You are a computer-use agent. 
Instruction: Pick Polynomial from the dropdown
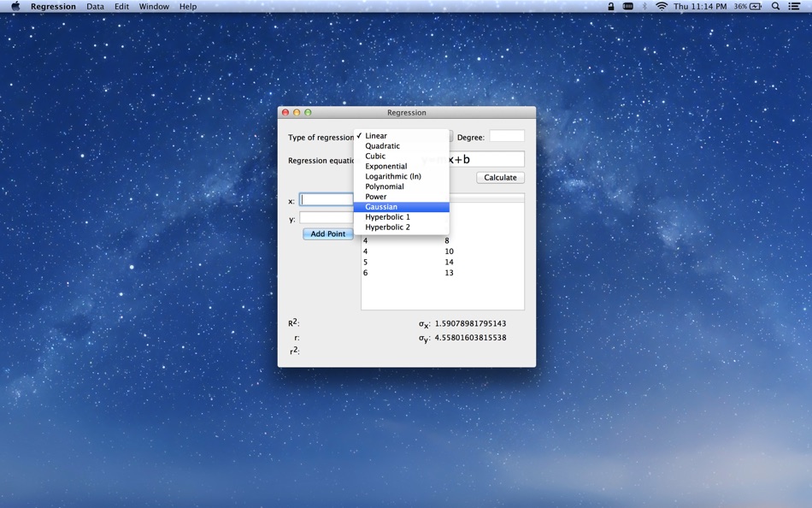(x=402, y=186)
